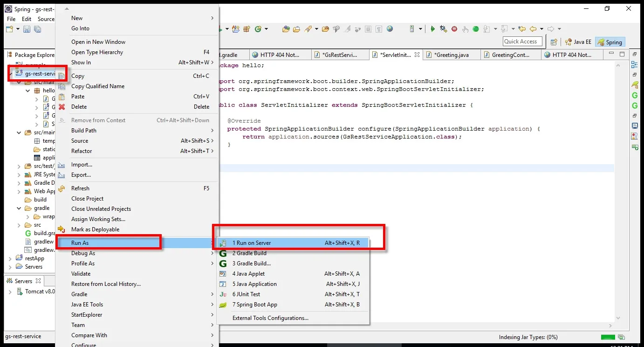Viewport: 644px width, 347px height.
Task: Open the Back history dropdown arrow
Action: (541, 29)
